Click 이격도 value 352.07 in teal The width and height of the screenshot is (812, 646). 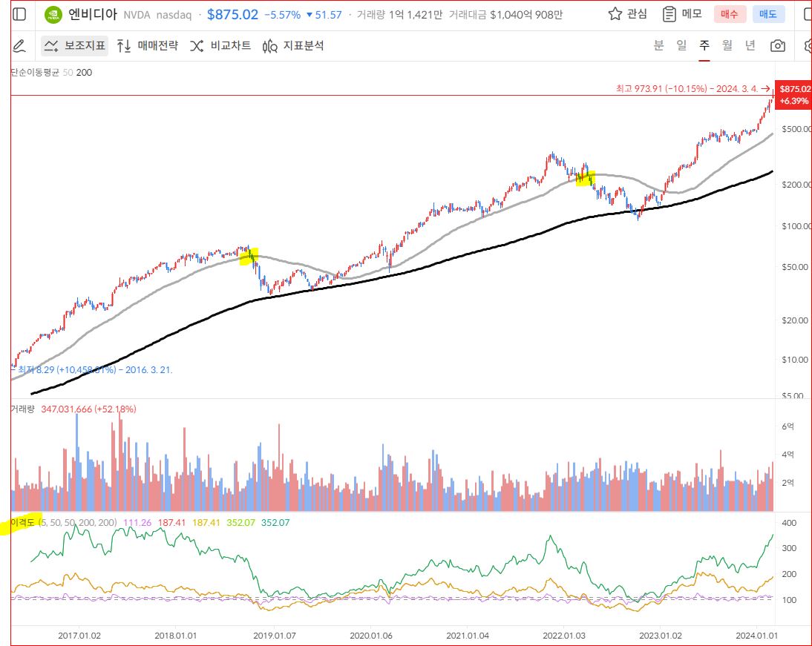click(x=275, y=522)
